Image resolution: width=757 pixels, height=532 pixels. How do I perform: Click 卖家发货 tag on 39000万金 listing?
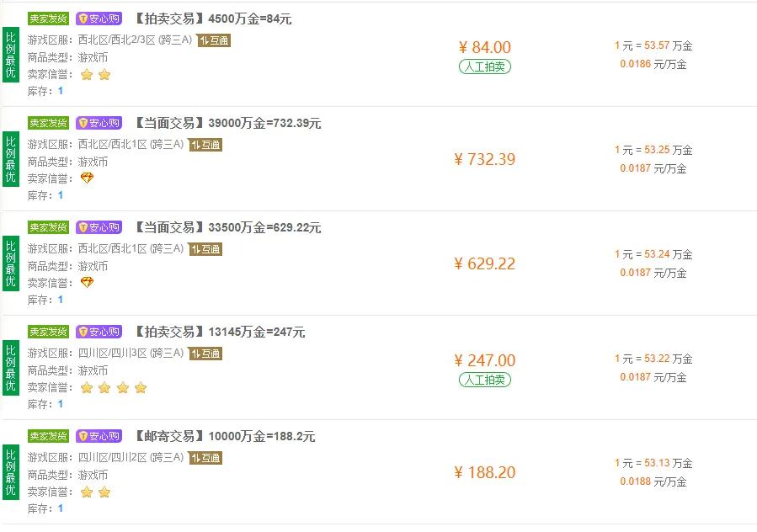click(x=48, y=123)
